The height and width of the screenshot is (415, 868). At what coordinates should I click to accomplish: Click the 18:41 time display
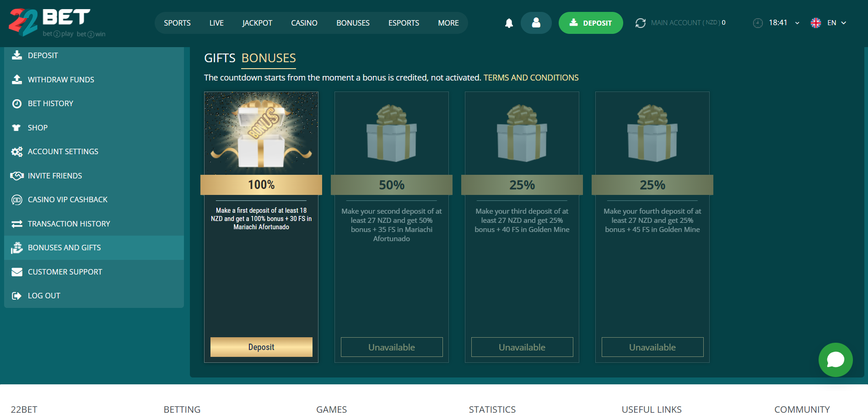pyautogui.click(x=778, y=23)
